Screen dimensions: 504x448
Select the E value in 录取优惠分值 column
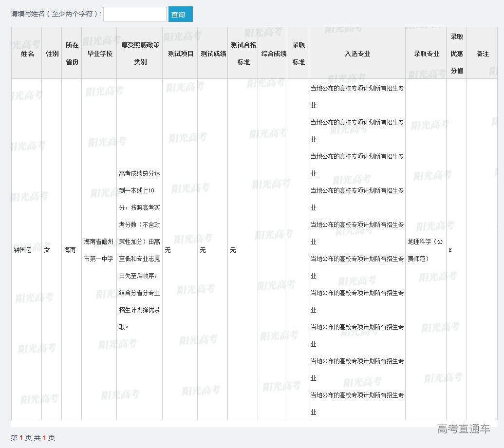pyautogui.click(x=450, y=250)
